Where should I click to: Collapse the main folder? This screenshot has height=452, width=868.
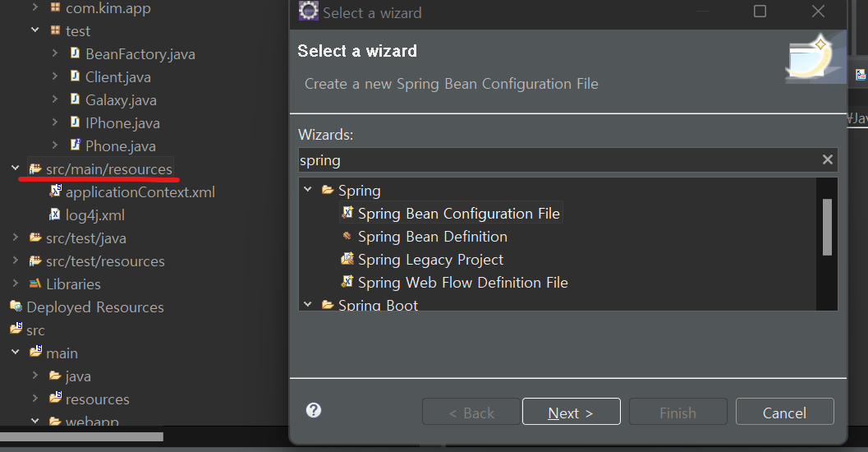point(16,352)
